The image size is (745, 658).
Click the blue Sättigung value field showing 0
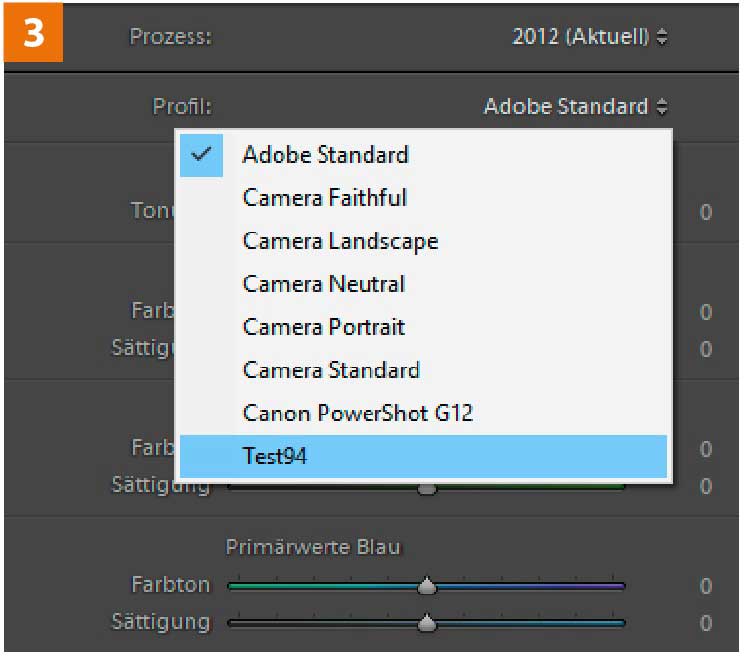705,623
